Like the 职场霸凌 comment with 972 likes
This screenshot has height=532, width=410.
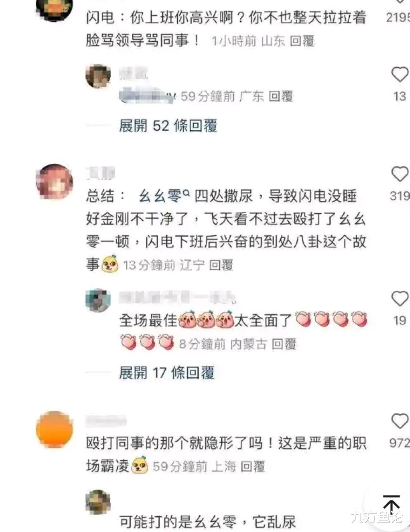(399, 421)
